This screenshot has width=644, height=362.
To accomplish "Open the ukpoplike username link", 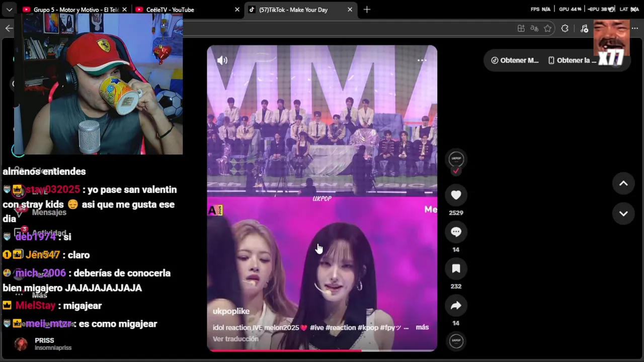I will [231, 311].
